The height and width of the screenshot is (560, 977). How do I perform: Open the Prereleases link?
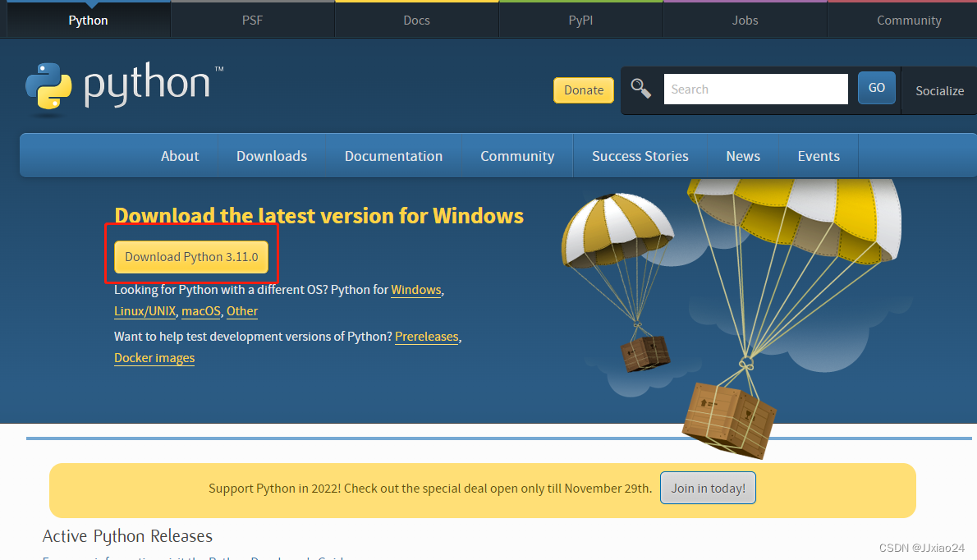click(427, 337)
